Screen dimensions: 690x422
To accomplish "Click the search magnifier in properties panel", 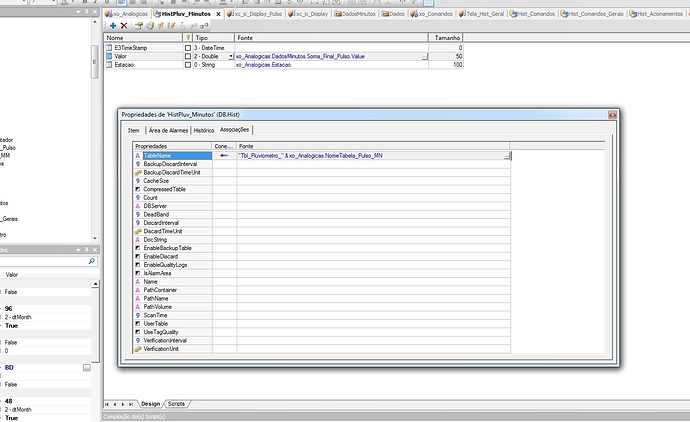I will [92, 261].
